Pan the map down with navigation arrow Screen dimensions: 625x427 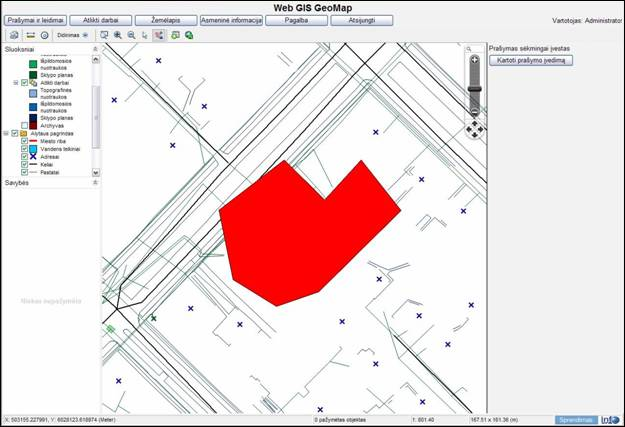tap(475, 135)
